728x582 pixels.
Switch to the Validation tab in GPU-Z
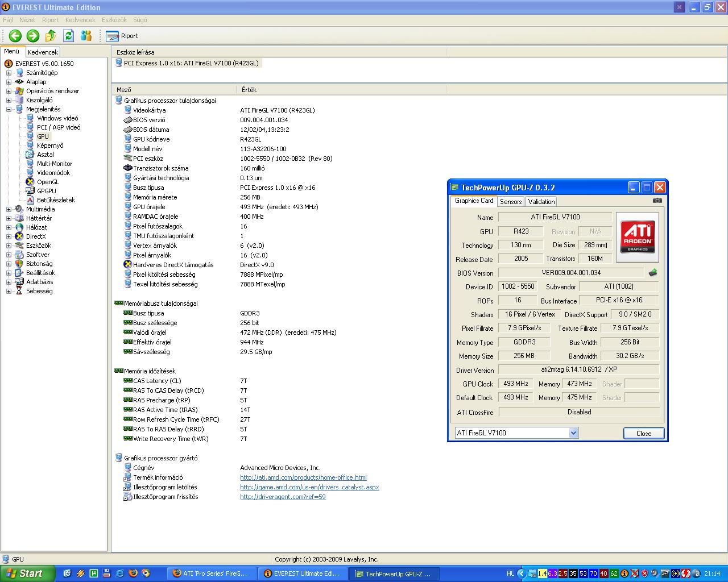pyautogui.click(x=541, y=202)
